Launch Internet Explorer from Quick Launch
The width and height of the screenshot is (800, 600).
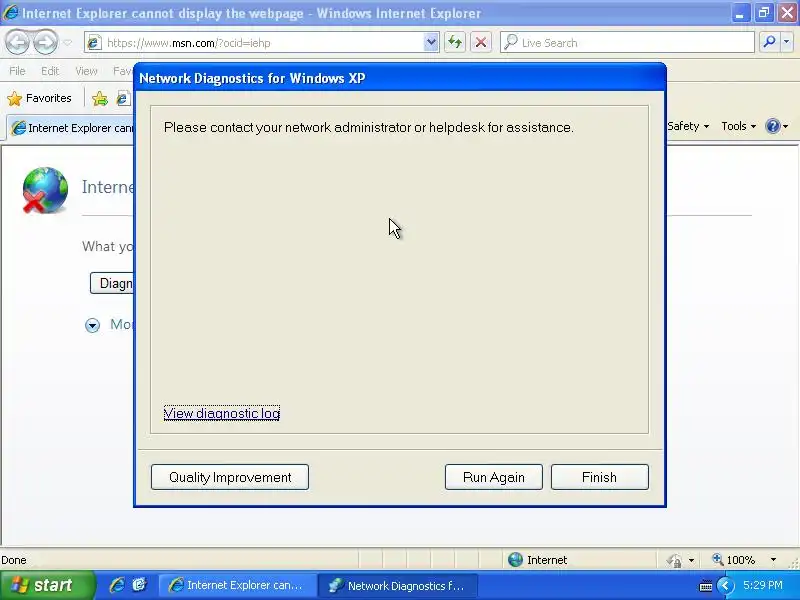(117, 585)
